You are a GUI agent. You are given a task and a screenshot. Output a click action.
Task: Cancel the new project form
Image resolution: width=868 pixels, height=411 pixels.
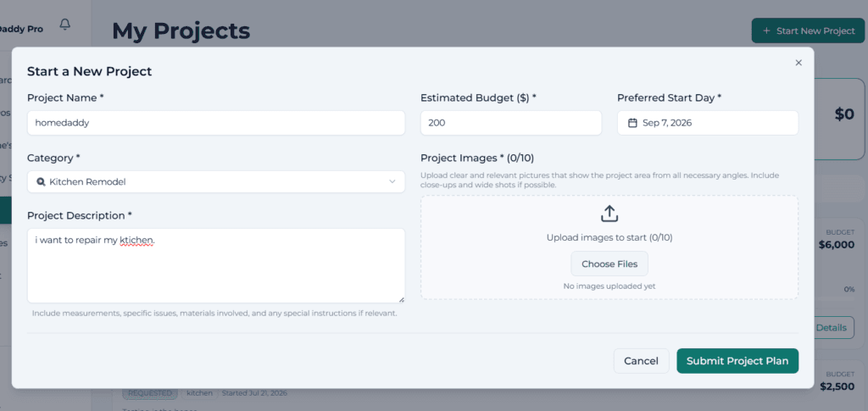[x=641, y=361]
